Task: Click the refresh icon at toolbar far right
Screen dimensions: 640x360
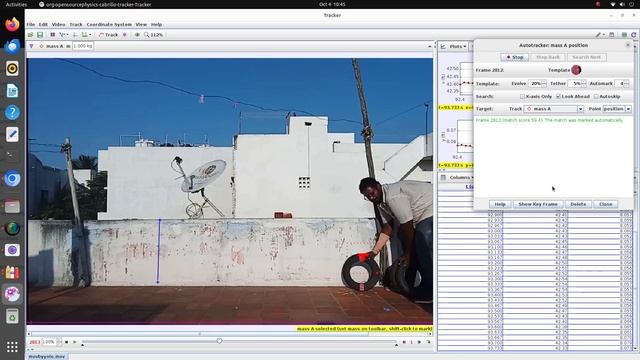Action: pos(633,35)
